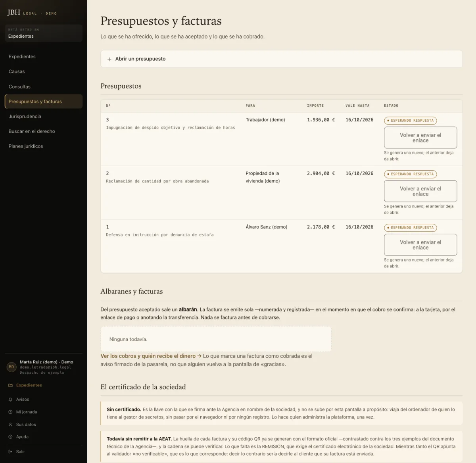The height and width of the screenshot is (463, 476).
Task: Click the question mark icon for Ayuda
Action: (10, 437)
